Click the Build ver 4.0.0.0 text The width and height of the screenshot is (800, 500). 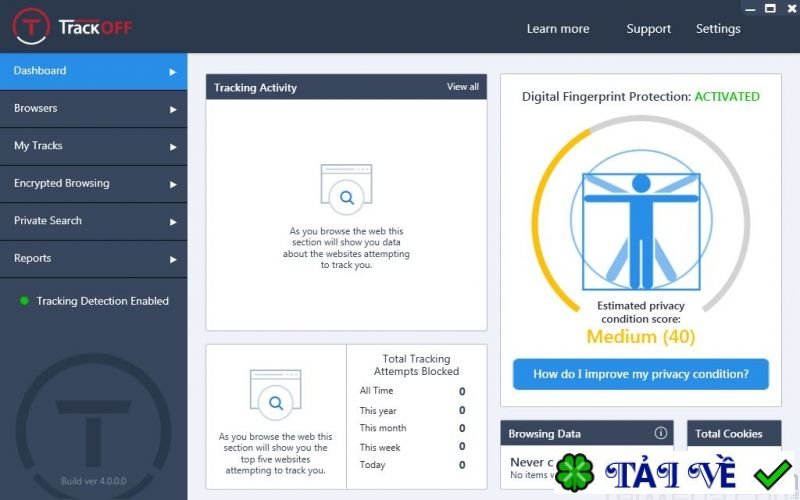click(x=93, y=481)
